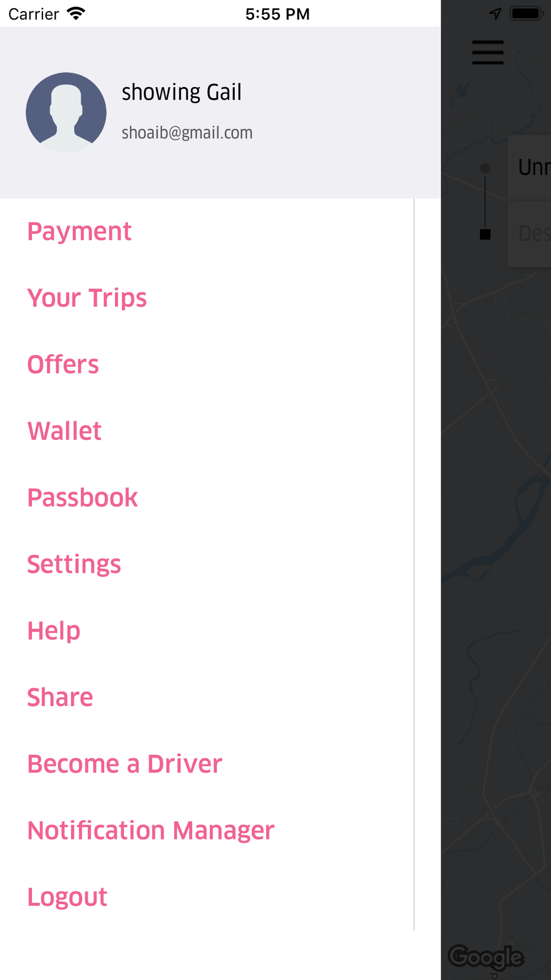551x980 pixels.
Task: Tap the Logout button
Action: coord(67,897)
